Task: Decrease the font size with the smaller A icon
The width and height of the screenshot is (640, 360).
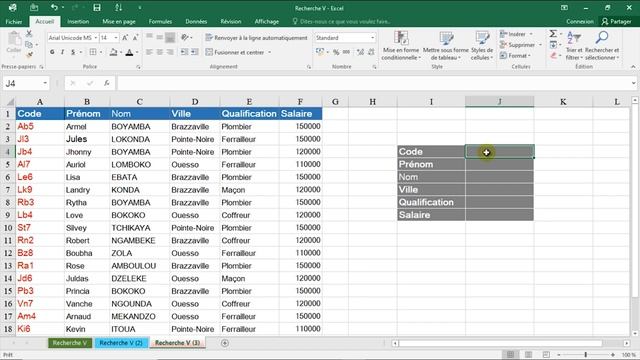Action: [x=136, y=38]
